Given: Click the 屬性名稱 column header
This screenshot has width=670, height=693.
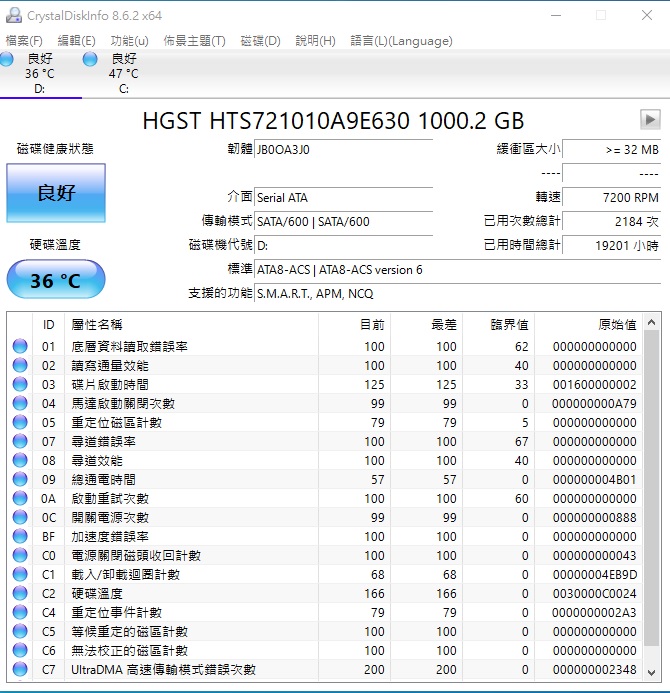Looking at the screenshot, I should point(191,324).
